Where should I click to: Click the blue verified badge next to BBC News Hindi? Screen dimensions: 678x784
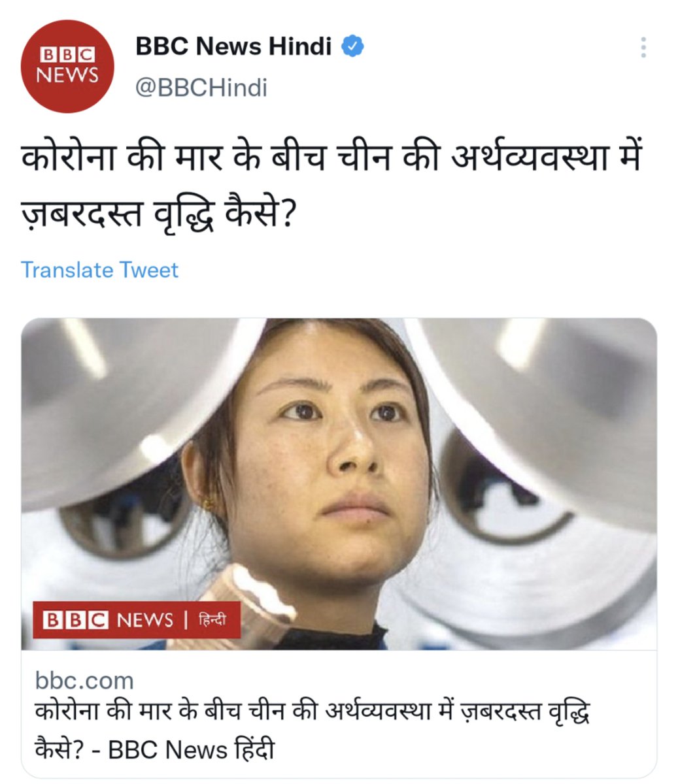tap(353, 47)
